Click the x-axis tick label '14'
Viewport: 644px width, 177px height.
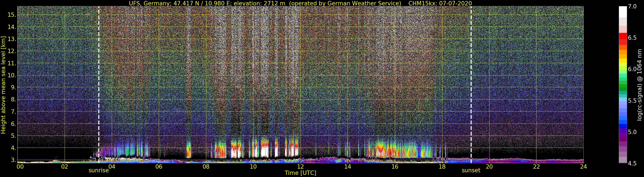[x=347, y=167]
